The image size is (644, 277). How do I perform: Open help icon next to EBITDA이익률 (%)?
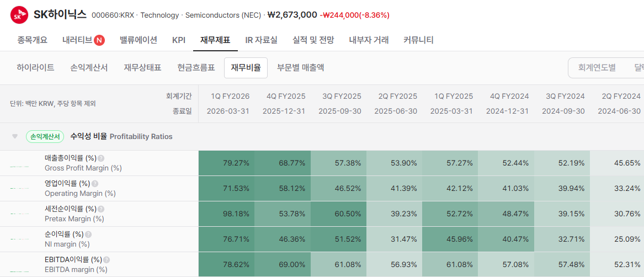coord(107,260)
